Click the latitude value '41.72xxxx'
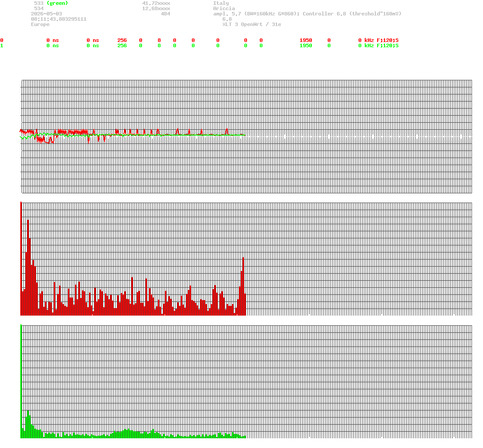This screenshot has height=448, width=483. click(x=156, y=3)
